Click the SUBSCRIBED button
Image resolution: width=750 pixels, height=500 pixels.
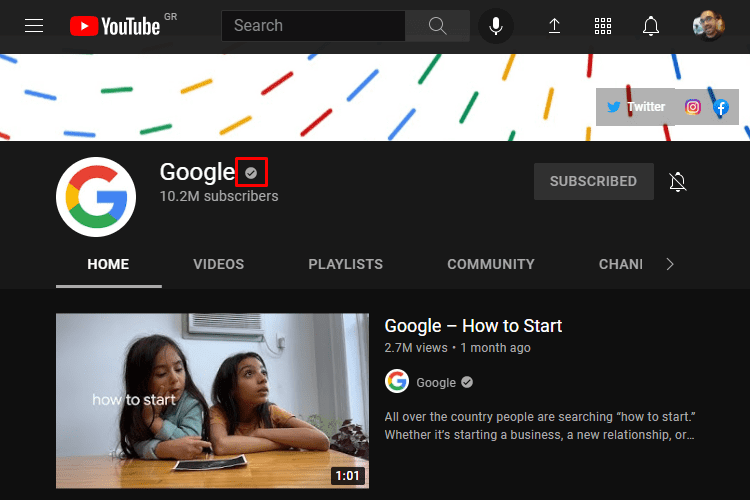tap(594, 181)
